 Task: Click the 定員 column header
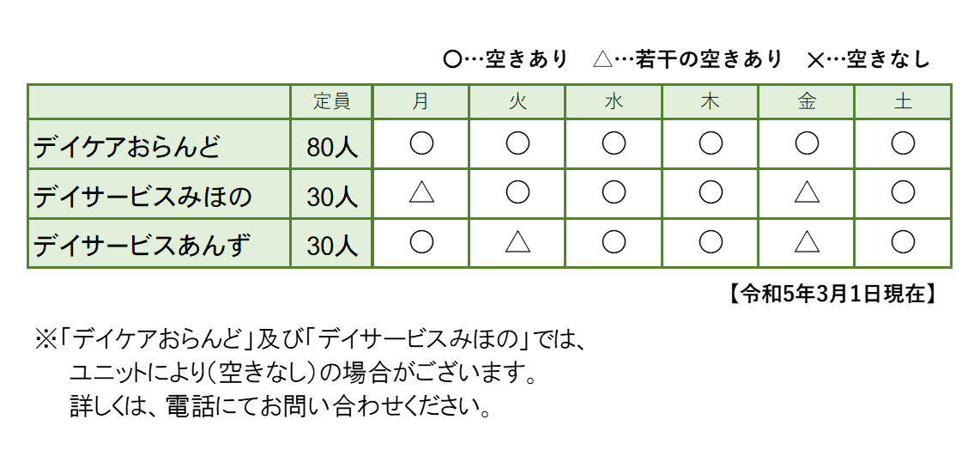coord(331,101)
